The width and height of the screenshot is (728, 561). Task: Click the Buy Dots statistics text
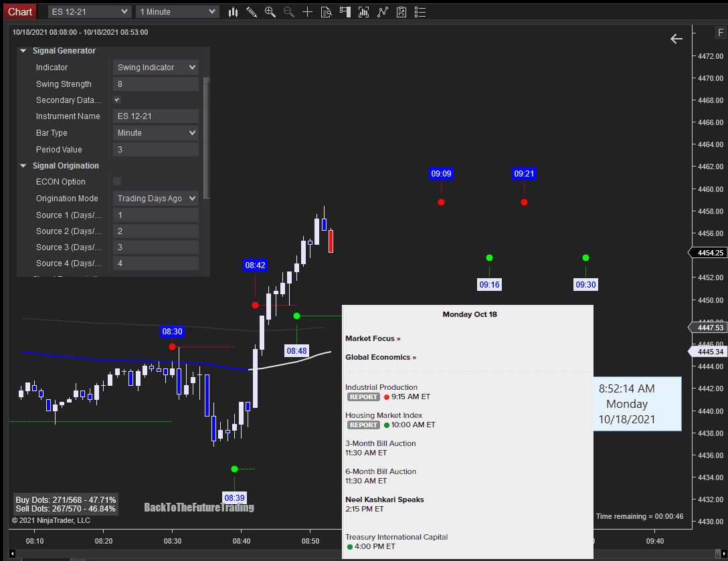click(66, 499)
